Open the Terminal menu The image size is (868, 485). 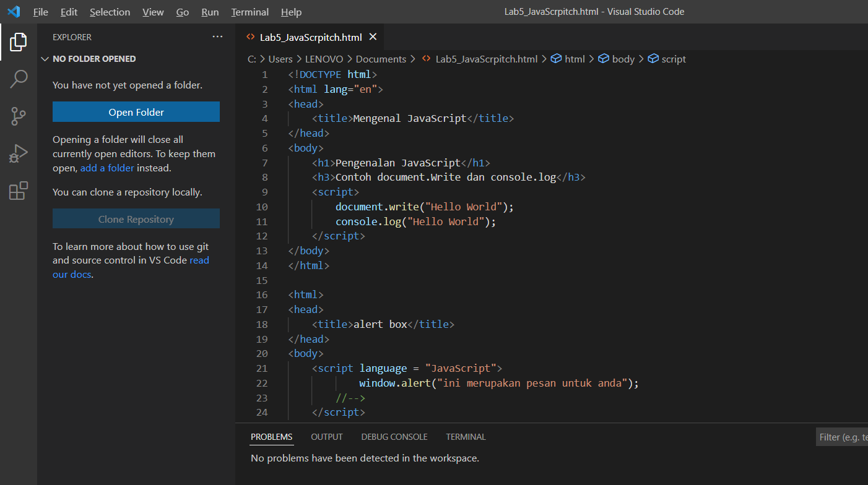tap(250, 12)
